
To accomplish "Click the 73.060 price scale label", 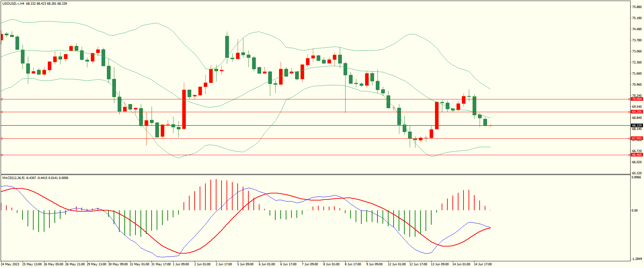I will click(x=637, y=51).
